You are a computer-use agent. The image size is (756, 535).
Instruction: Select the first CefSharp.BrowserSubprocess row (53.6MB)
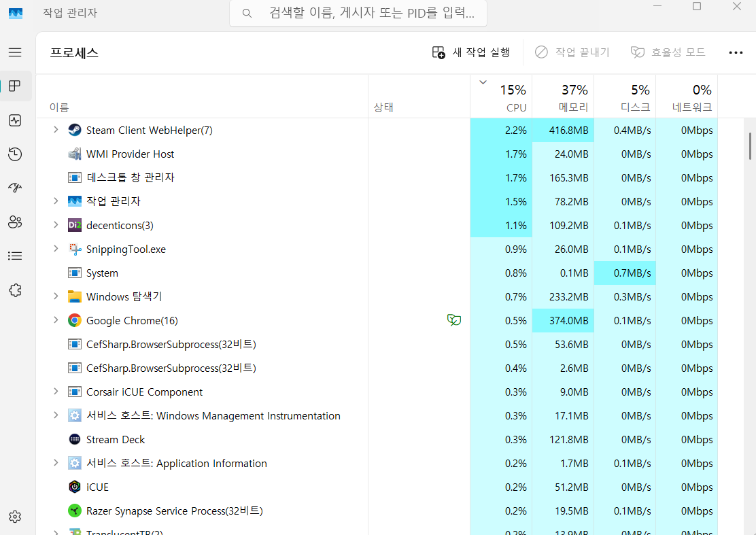(x=377, y=344)
